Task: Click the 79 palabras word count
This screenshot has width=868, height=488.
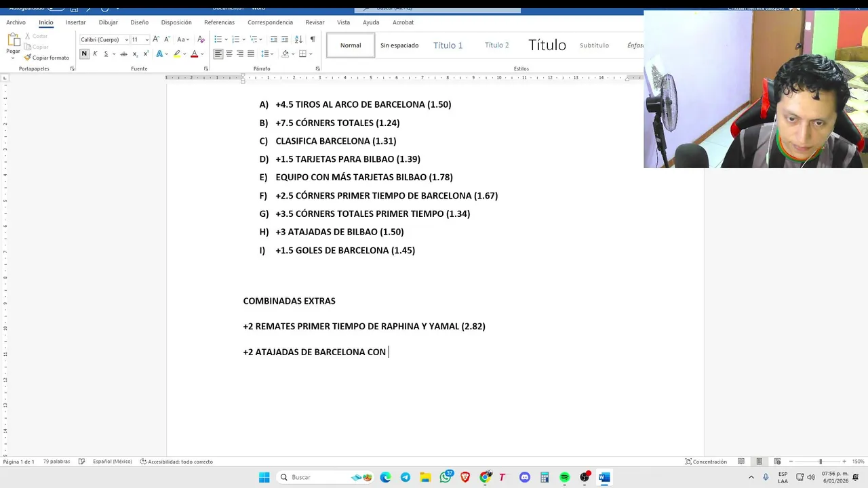Action: click(56, 462)
